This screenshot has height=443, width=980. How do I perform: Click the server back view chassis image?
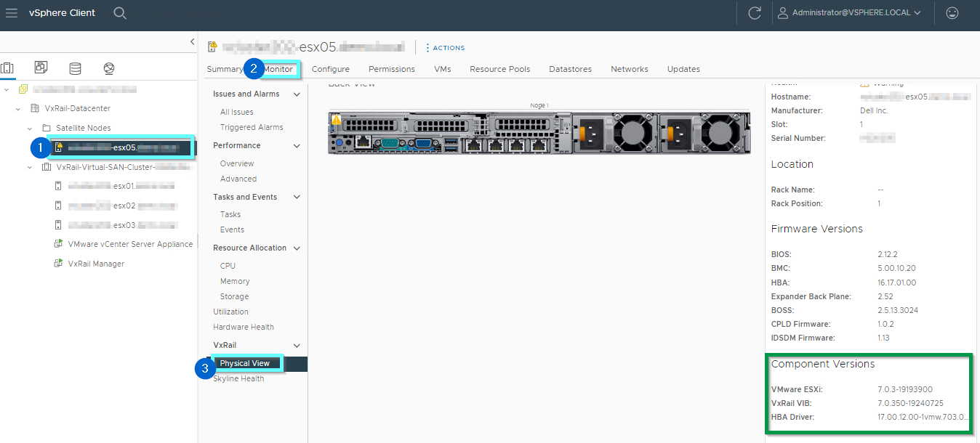[539, 133]
